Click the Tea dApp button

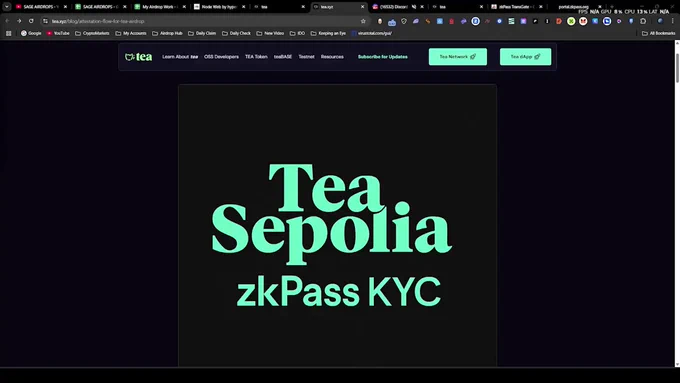click(525, 57)
